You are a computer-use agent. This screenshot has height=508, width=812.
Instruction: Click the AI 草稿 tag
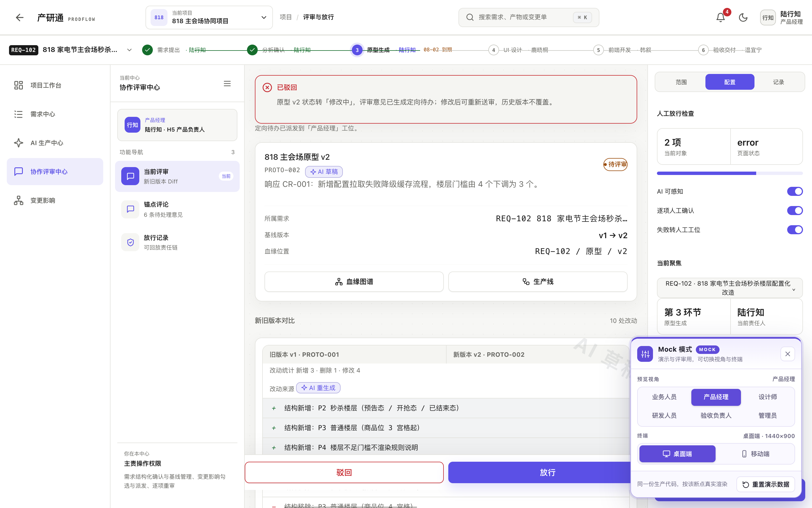(x=324, y=172)
